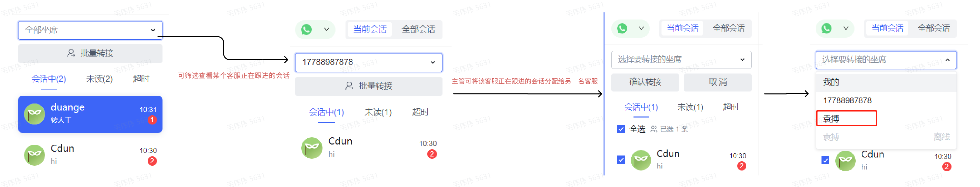The image size is (980, 187).
Task: Click the person icon beside 已选 1 条
Action: pyautogui.click(x=653, y=129)
